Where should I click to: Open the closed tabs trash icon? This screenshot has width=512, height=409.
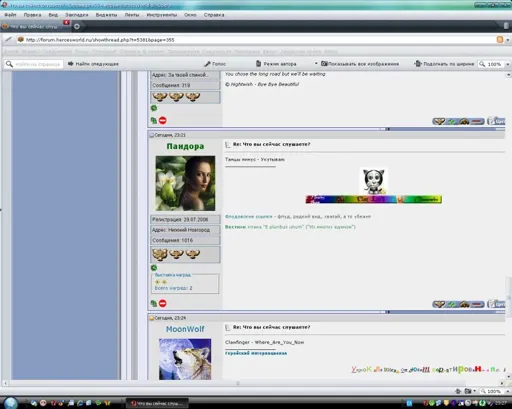click(x=506, y=26)
